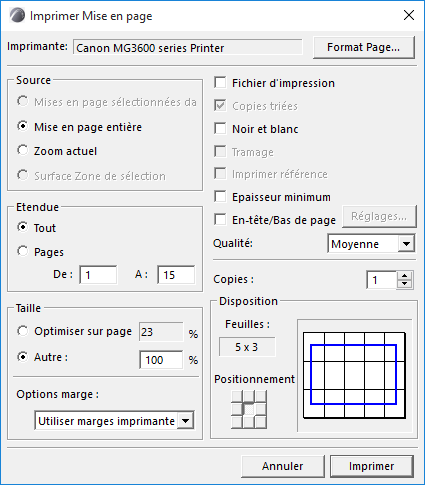Viewport: 425px width, 485px height.
Task: Click the greyed Réglages button
Action: 379,216
